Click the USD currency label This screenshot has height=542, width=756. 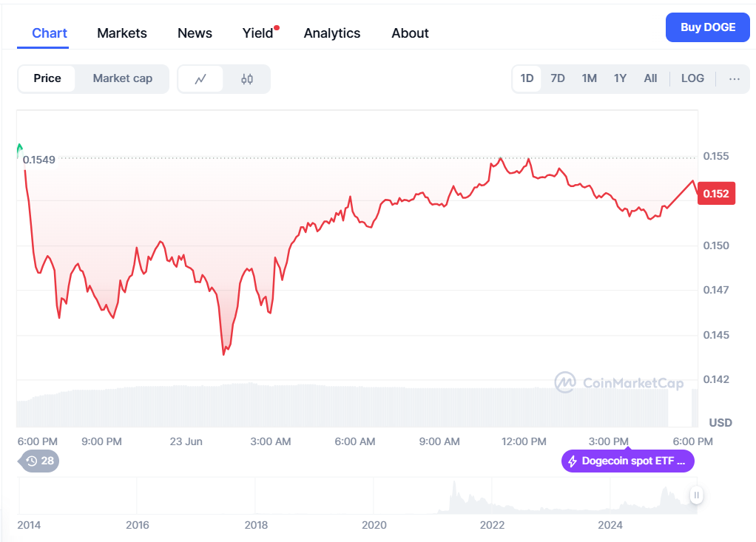point(720,423)
